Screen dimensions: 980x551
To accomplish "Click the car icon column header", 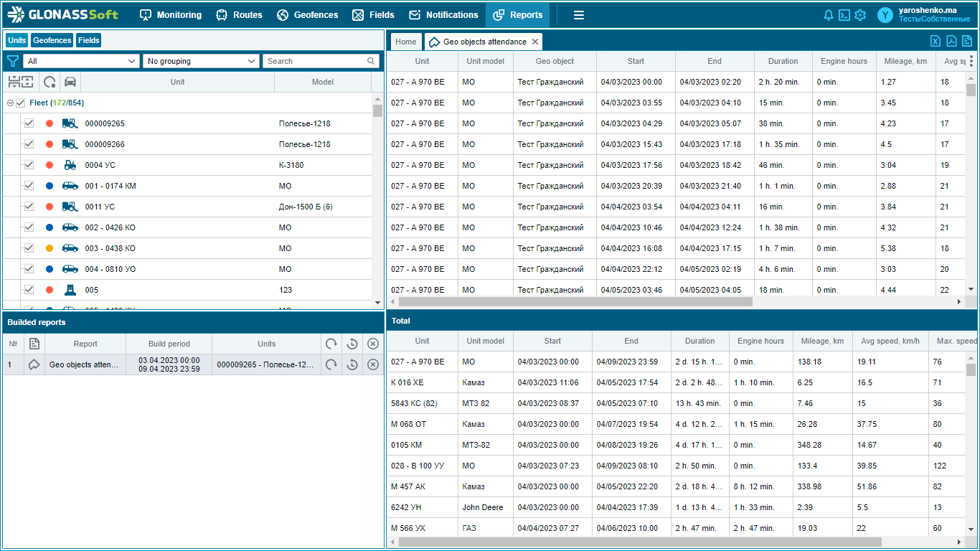I will tap(70, 82).
